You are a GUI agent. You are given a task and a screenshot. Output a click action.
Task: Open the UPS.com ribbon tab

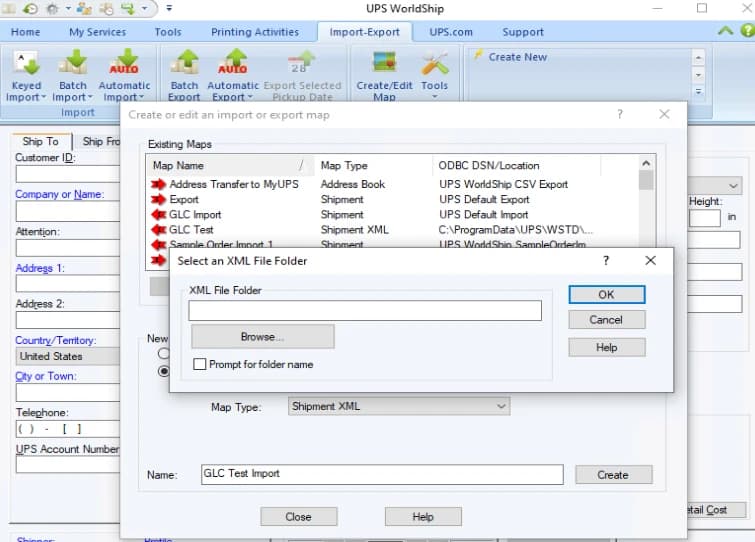click(x=451, y=32)
